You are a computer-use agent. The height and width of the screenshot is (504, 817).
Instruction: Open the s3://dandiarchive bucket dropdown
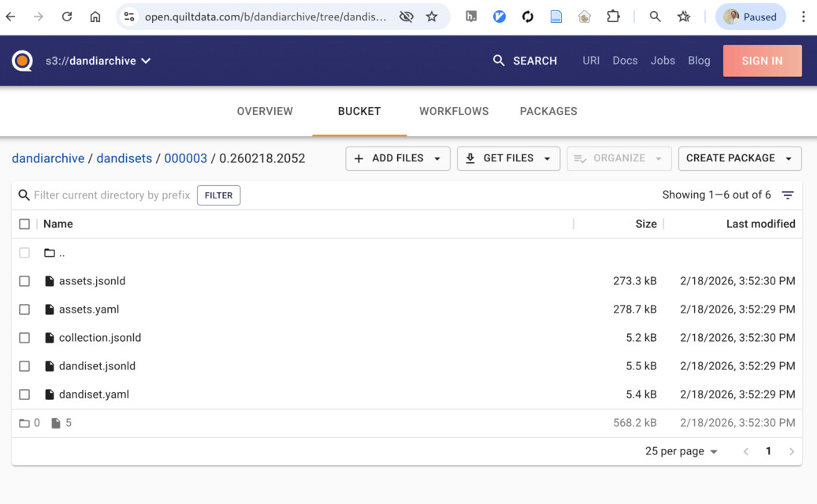98,61
